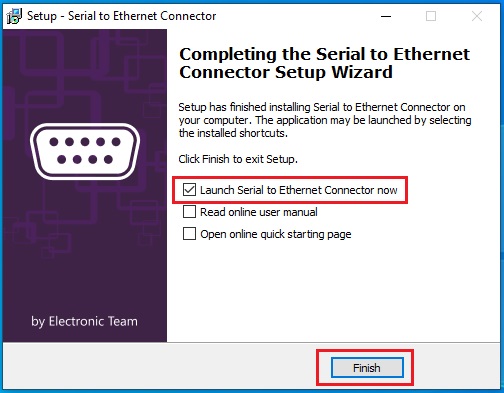Screen dimensions: 504x393
Task: Click the Setup has finished installing paragraph
Action: point(325,120)
